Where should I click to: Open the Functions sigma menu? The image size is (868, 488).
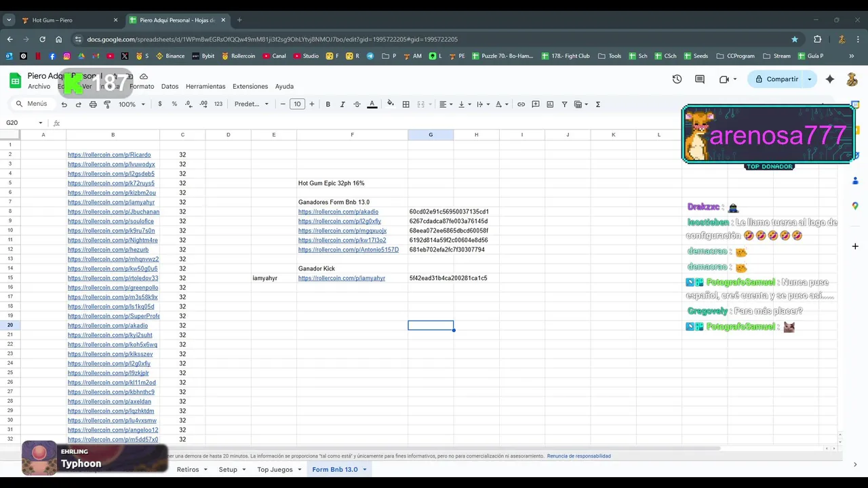coord(598,104)
